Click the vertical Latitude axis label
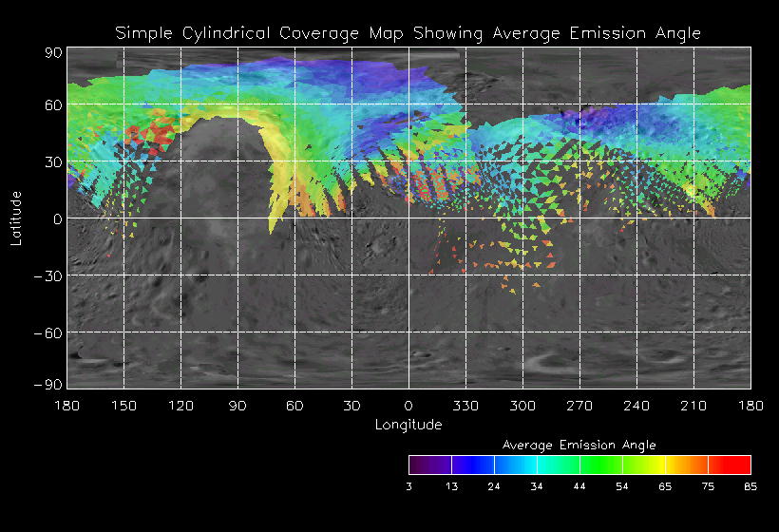Screen dimensions: 779x532 [x=15, y=218]
